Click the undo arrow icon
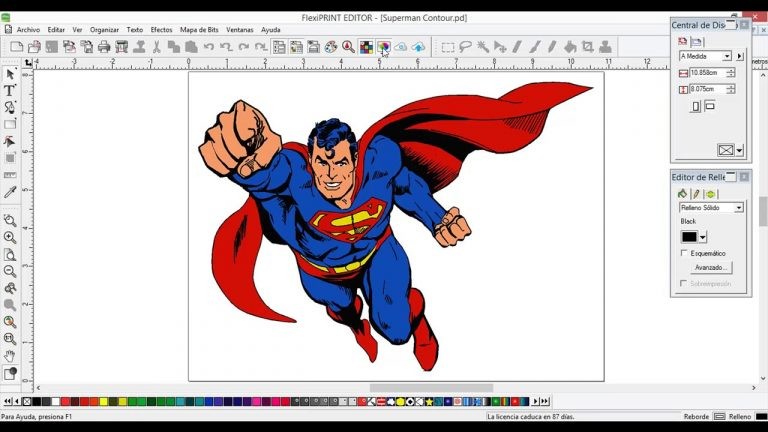 (209, 47)
